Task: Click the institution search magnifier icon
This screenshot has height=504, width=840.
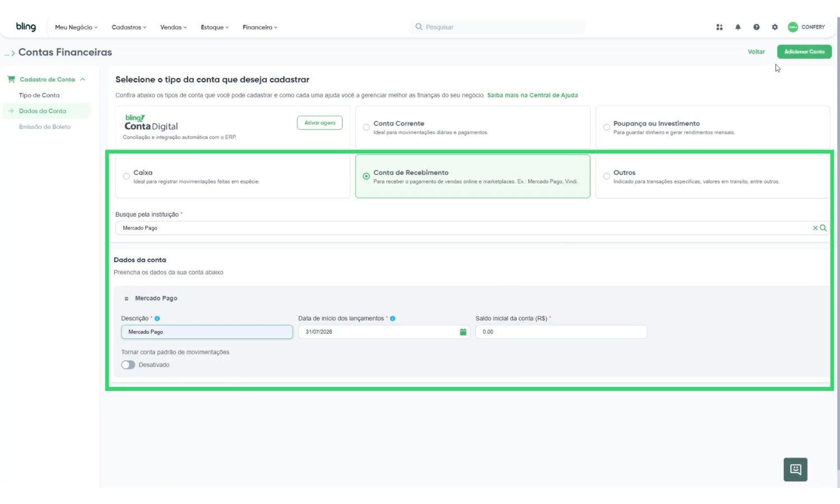Action: click(x=823, y=228)
